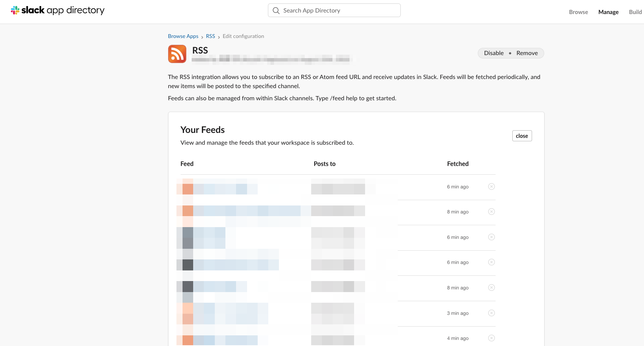Open the RSS breadcrumb link
The width and height of the screenshot is (644, 346).
(x=210, y=36)
